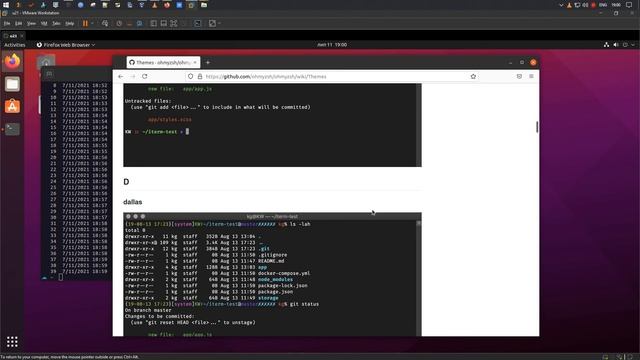Click Activities in the Ubuntu top bar

[x=15, y=45]
